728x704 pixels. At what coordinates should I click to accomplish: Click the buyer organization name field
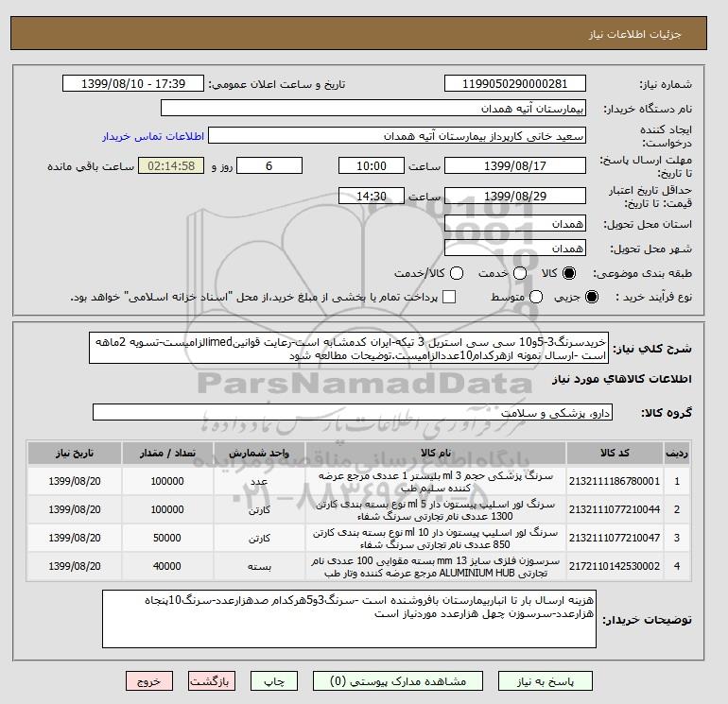pos(373,108)
